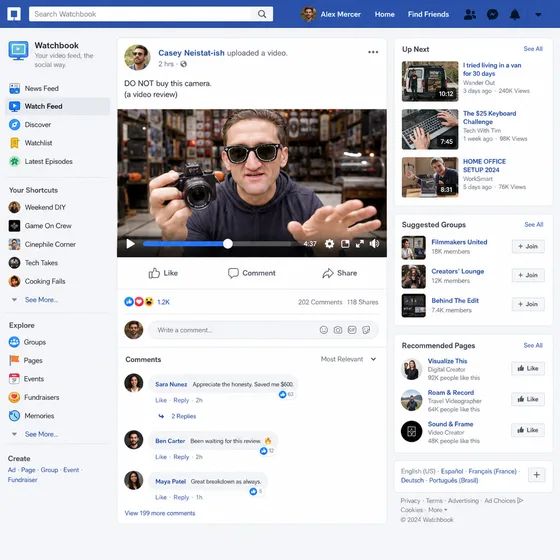Join Behind The Edit group

tap(528, 304)
